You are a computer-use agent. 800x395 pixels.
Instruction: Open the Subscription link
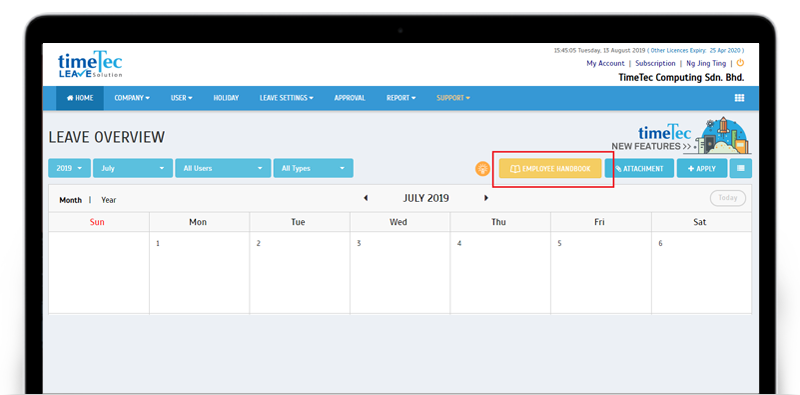click(655, 63)
